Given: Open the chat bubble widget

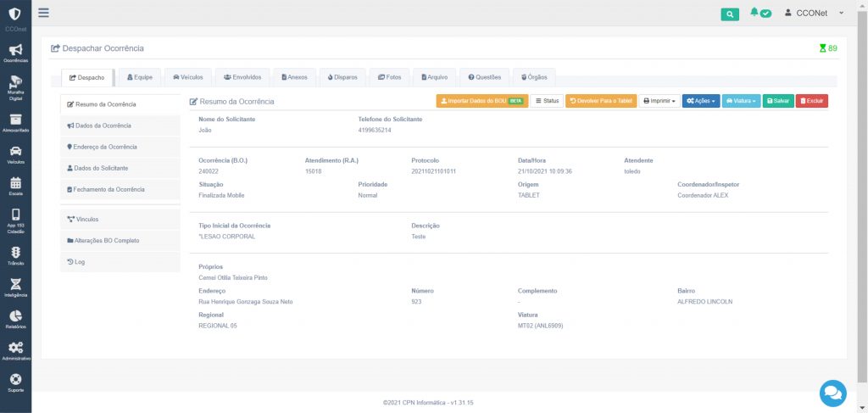Looking at the screenshot, I should pos(832,393).
